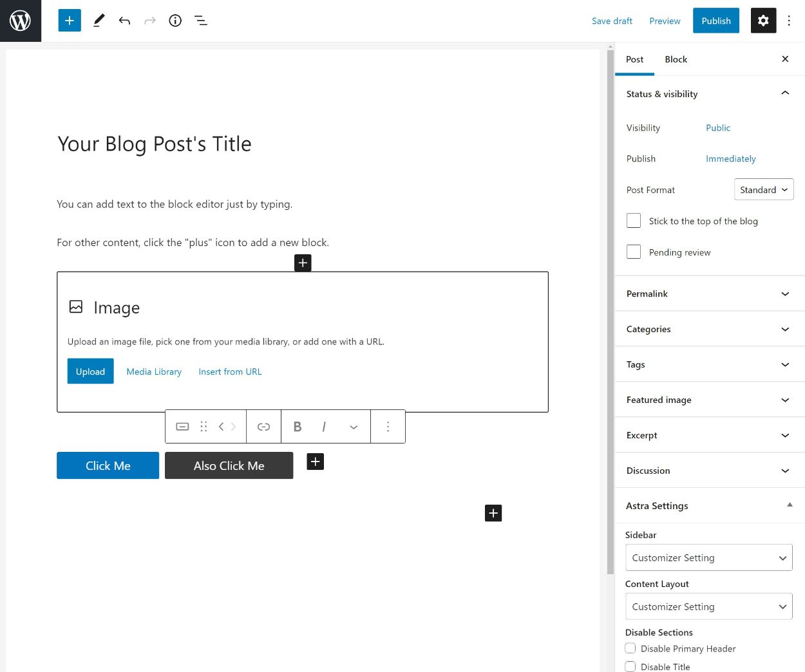Screen dimensions: 805x672
Task: Click the Redo arrow
Action: (x=150, y=21)
